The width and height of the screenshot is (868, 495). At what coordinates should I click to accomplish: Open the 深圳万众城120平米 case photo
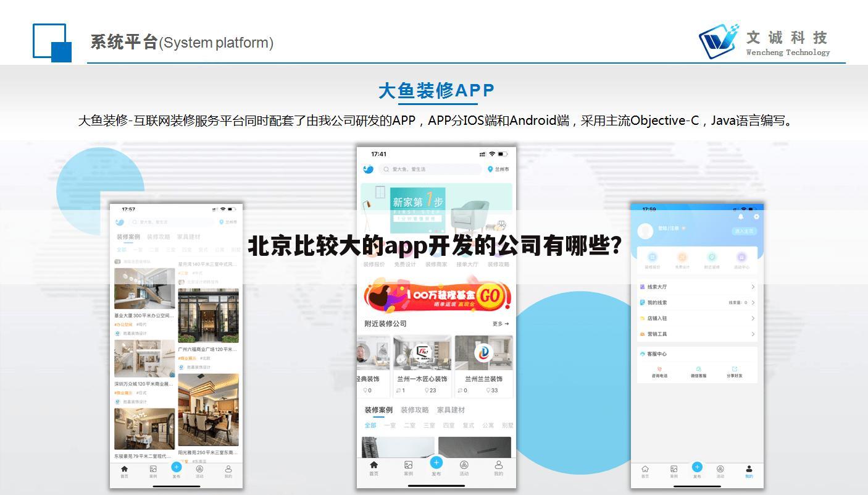pos(144,358)
